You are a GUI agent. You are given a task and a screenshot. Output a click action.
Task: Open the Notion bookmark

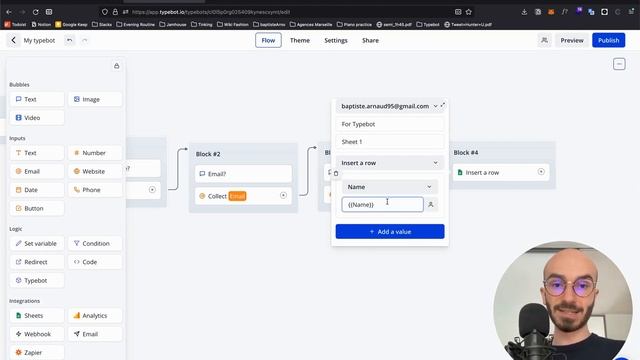point(41,24)
